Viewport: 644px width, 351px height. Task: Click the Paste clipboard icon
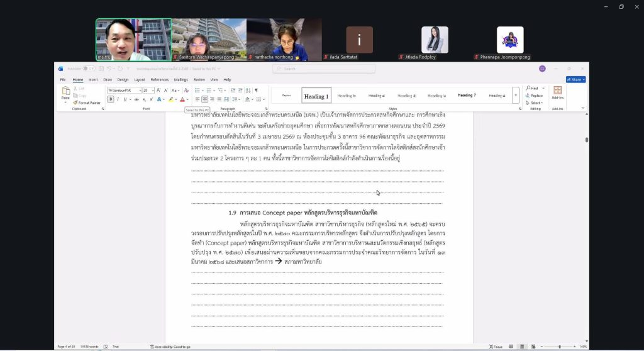tap(65, 92)
